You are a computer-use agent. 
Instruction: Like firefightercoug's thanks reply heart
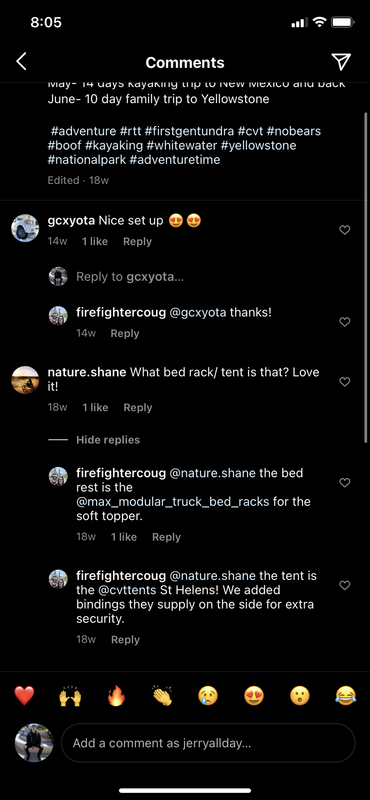pos(345,322)
